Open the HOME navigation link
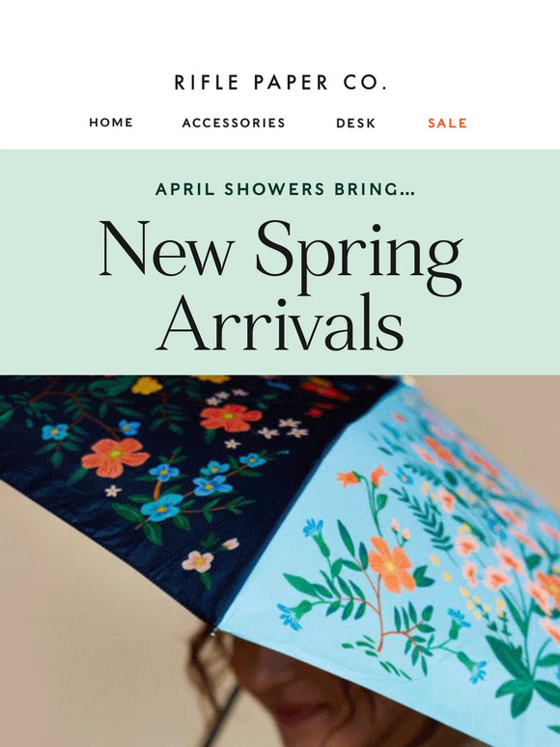 click(111, 123)
